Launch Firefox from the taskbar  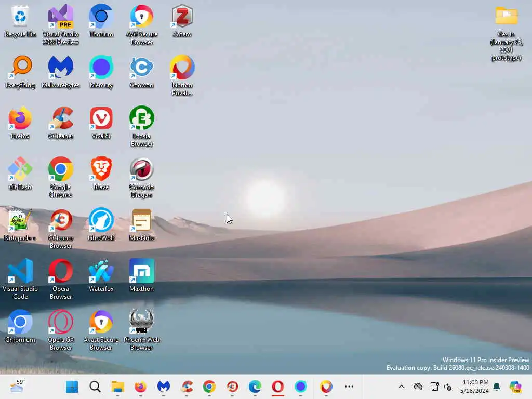(x=140, y=387)
